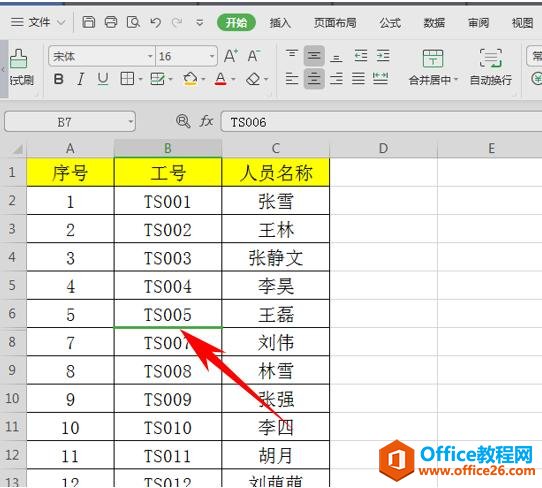Select row 8 header
The width and height of the screenshot is (542, 488).
[x=12, y=342]
